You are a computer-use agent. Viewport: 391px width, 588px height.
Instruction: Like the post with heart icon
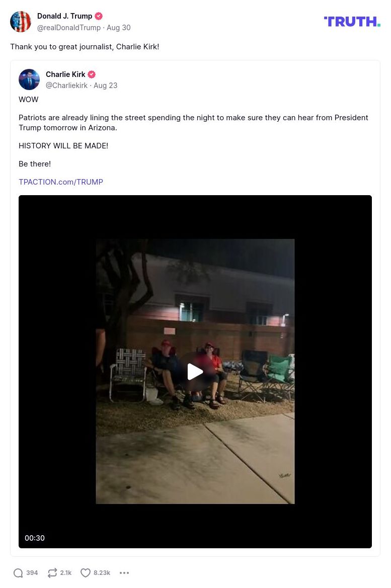point(86,572)
